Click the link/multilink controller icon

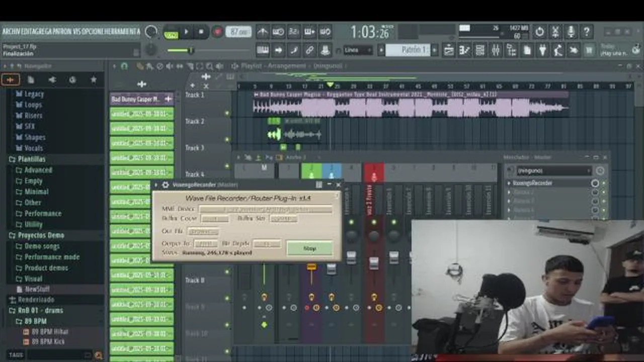coord(309,50)
